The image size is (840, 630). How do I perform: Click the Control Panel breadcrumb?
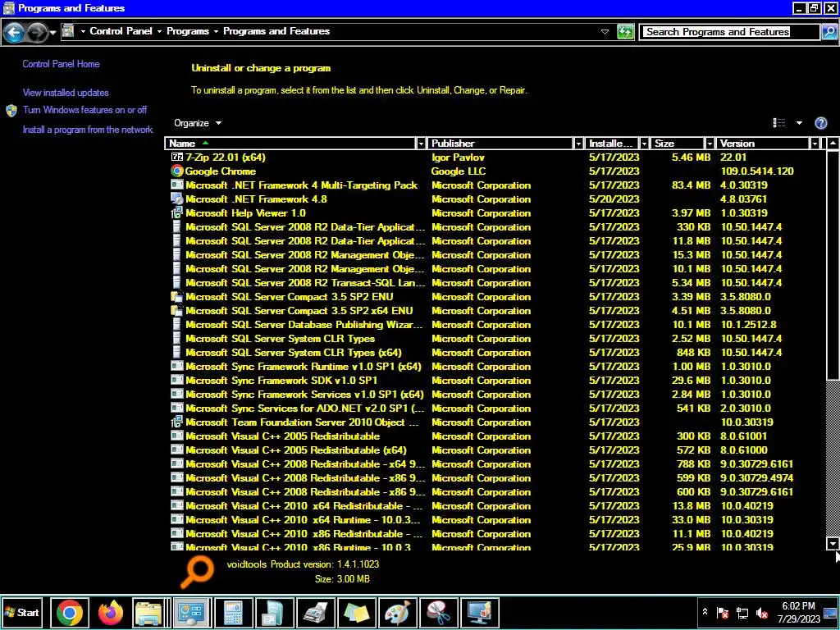(x=121, y=31)
